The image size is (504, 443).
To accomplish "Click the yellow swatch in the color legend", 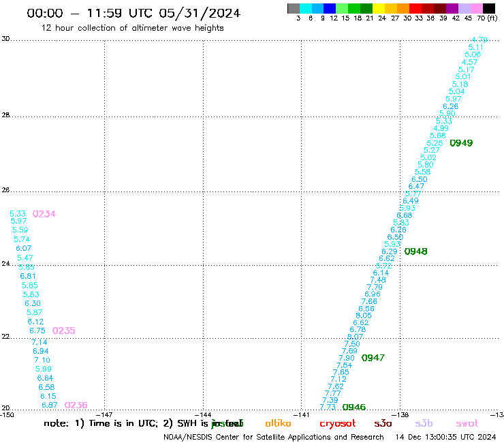I will [x=379, y=8].
